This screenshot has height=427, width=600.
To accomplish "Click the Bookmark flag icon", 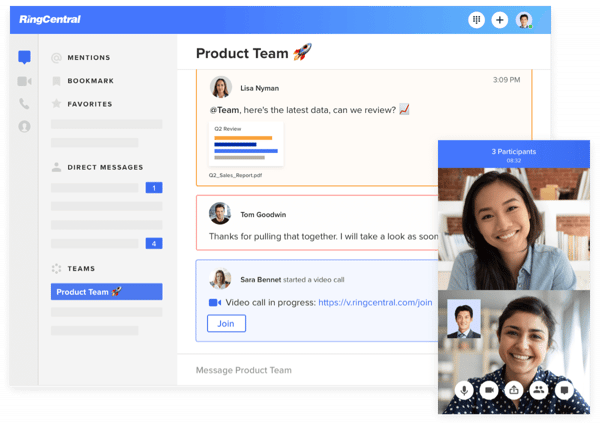I will 56,81.
